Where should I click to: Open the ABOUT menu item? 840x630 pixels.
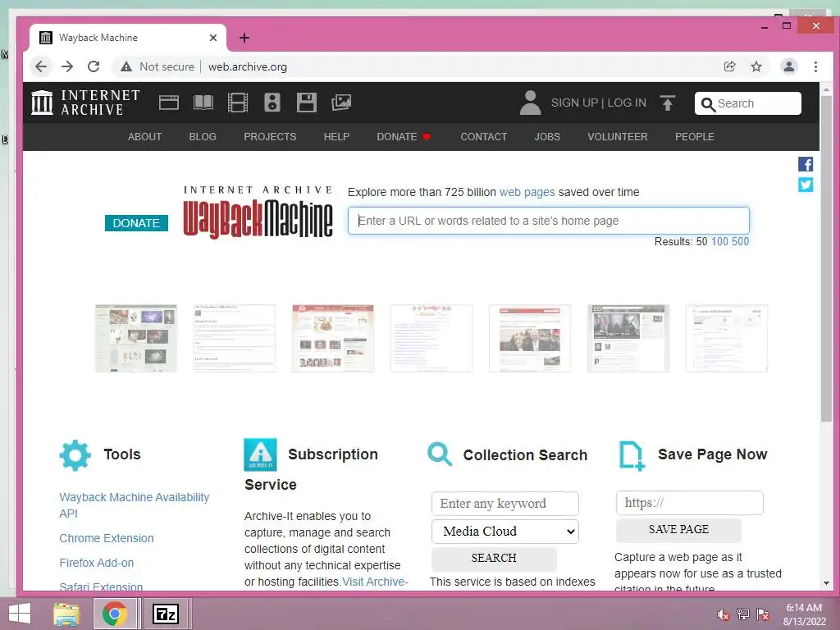point(144,137)
